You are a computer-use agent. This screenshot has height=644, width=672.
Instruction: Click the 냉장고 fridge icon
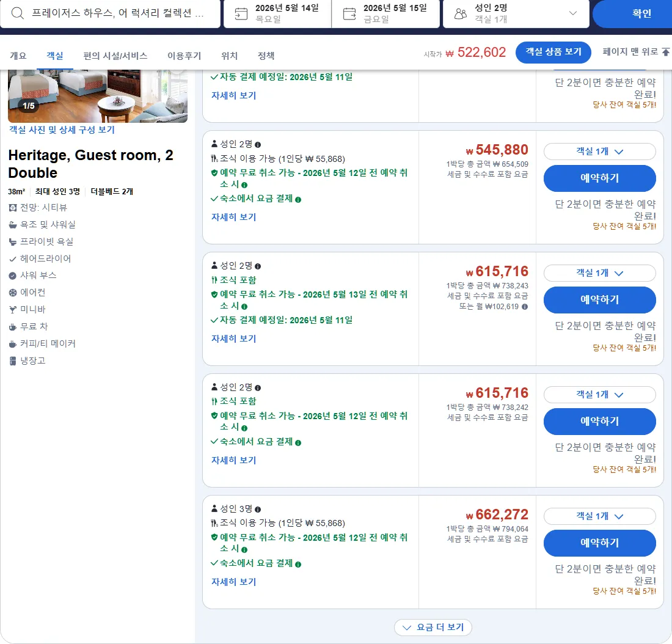13,361
